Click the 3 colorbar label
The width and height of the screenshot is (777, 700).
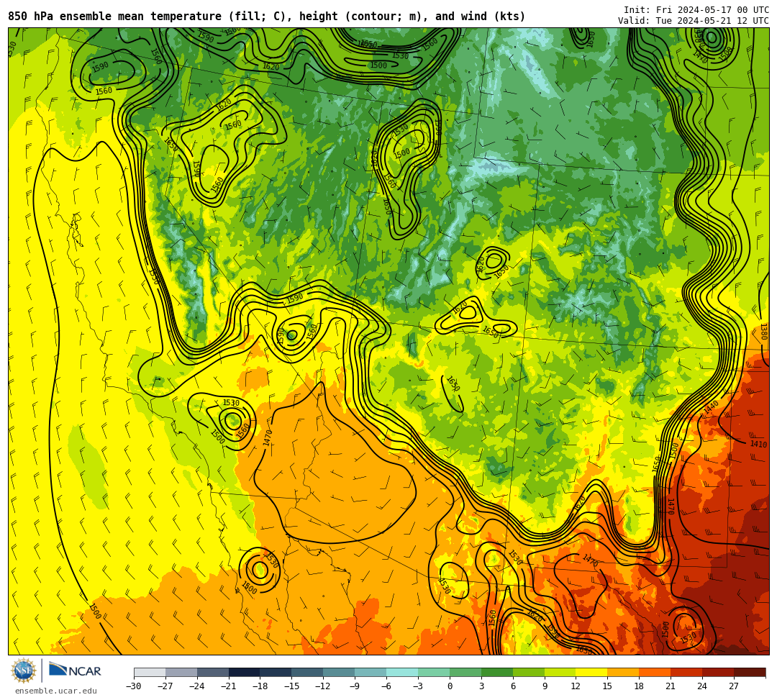click(x=481, y=686)
